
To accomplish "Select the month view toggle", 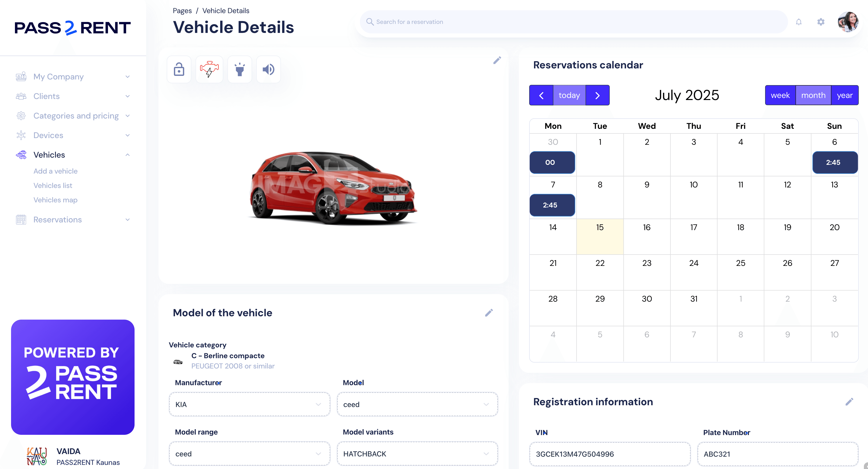I will click(x=813, y=95).
